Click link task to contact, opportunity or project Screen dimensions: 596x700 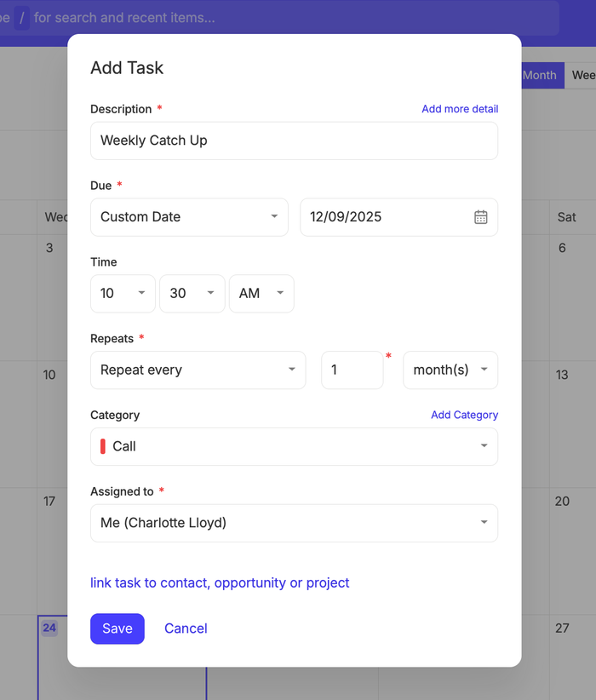220,582
